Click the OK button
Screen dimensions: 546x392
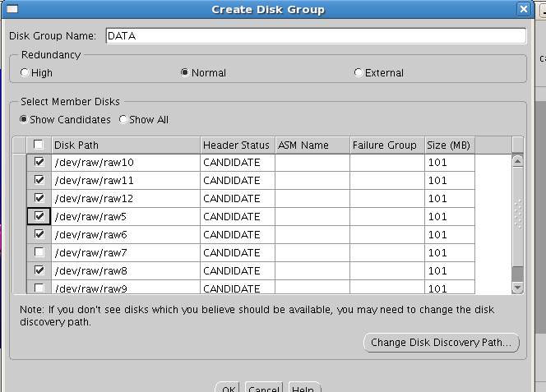pyautogui.click(x=229, y=387)
